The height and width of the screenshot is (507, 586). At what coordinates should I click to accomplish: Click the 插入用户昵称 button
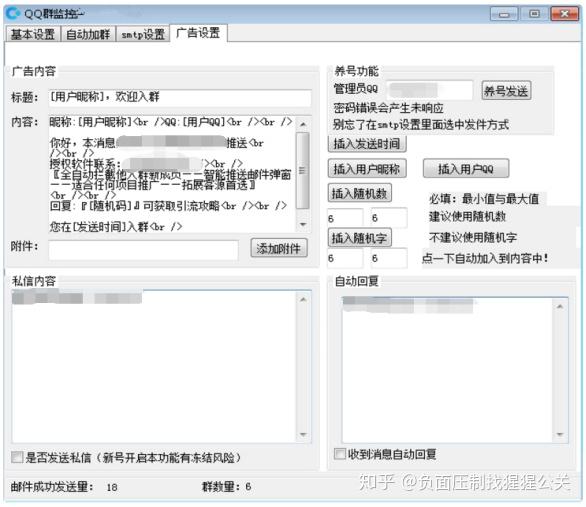367,169
